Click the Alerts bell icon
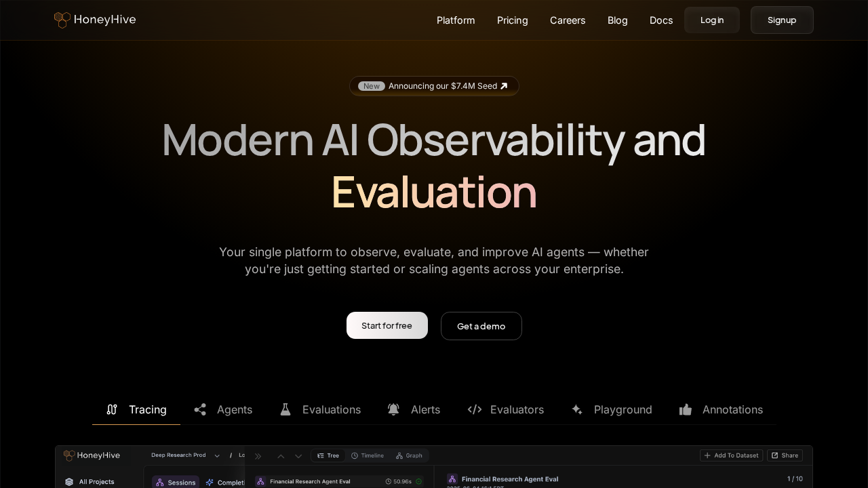Screen dimensions: 868x488 pos(394,409)
